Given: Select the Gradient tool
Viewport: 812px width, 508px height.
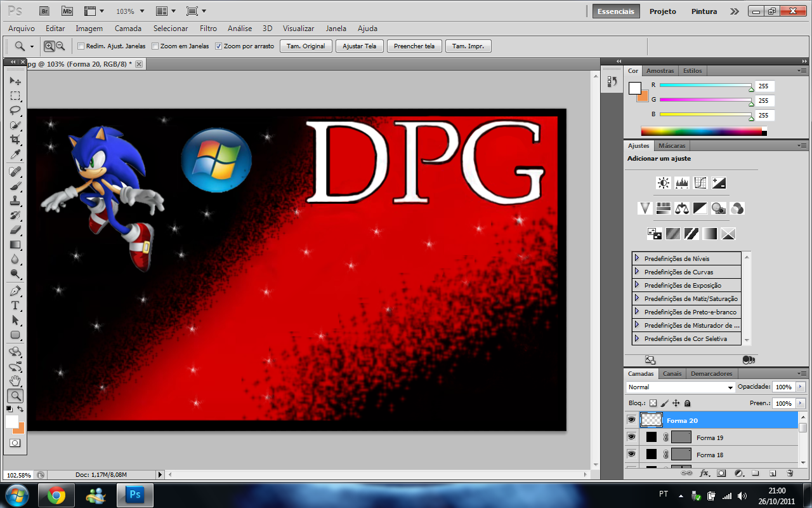Looking at the screenshot, I should [15, 244].
